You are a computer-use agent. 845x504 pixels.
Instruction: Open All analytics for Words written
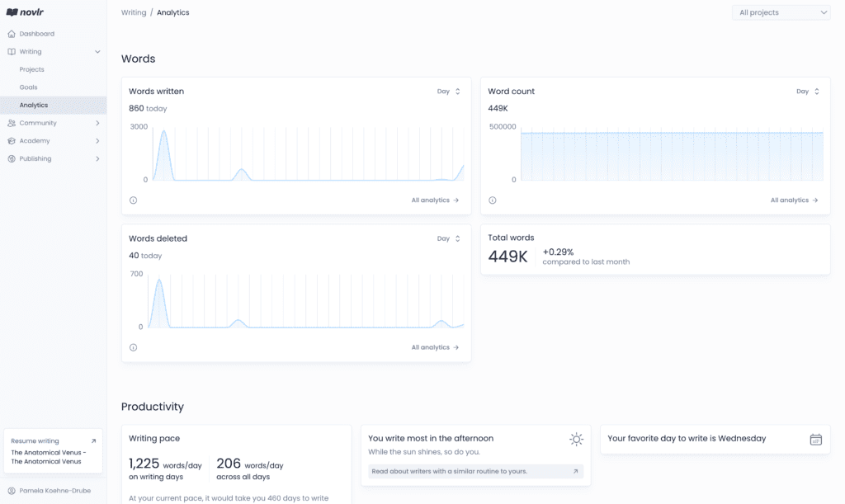coord(435,200)
